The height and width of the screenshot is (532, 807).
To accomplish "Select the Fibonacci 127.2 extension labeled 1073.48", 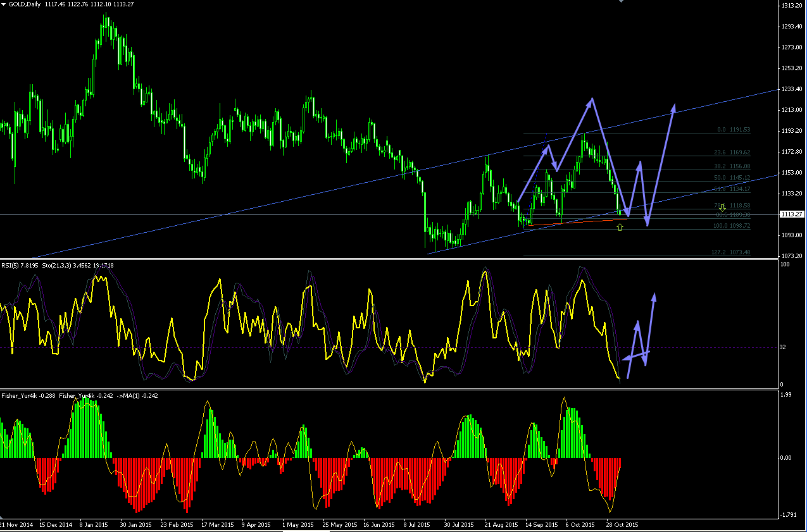I will 730,252.
